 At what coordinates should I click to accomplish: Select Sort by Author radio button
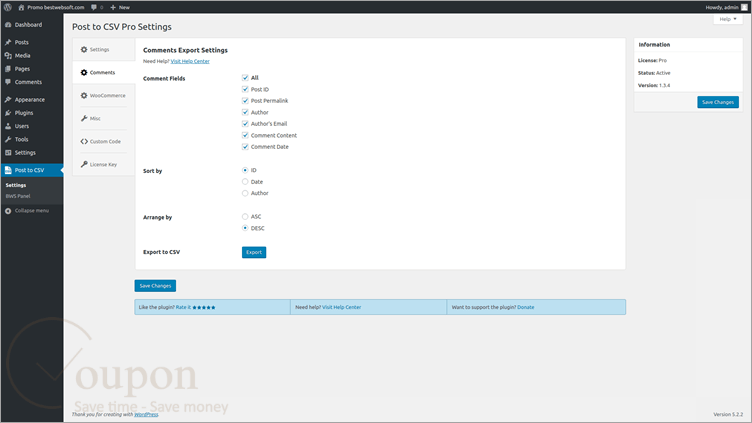point(245,193)
